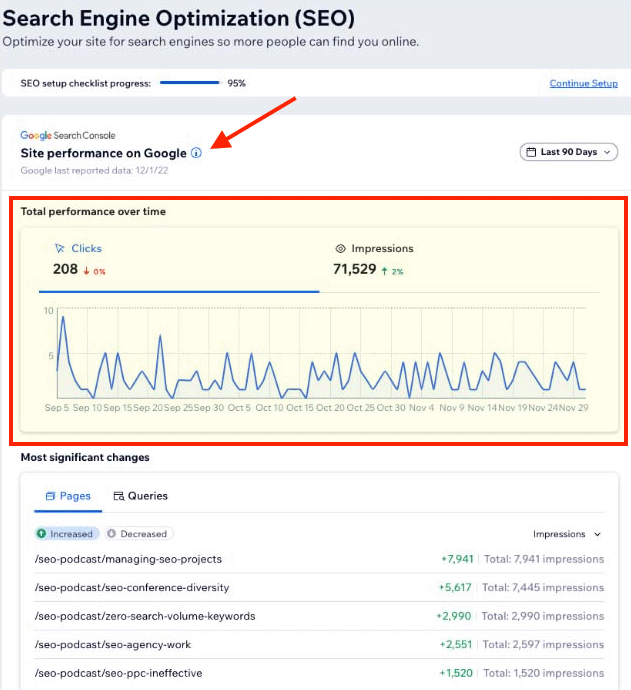The width and height of the screenshot is (631, 690).
Task: Click the eye icon next to Impressions
Action: 340,249
